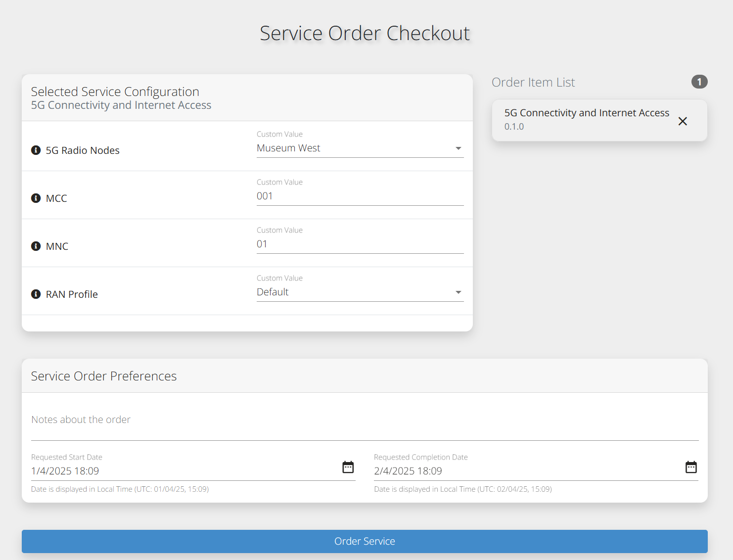The height and width of the screenshot is (560, 733).
Task: Open the Requested Completion Date calendar picker
Action: (x=691, y=467)
